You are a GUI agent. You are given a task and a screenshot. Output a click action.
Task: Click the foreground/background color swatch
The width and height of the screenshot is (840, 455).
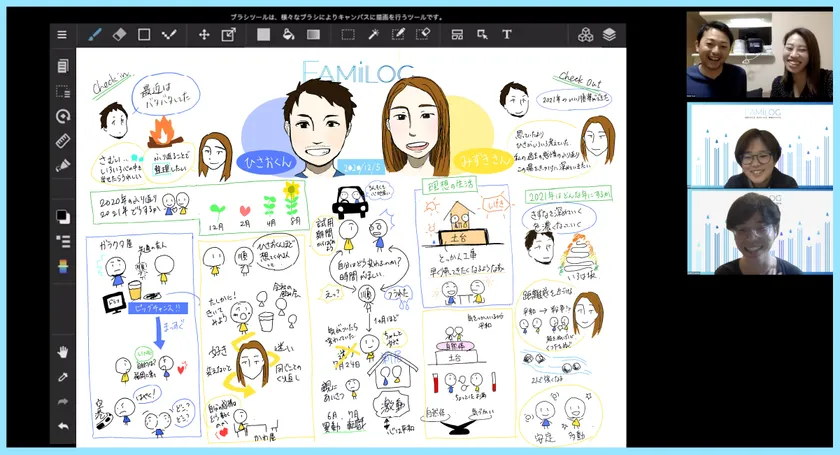pyautogui.click(x=63, y=216)
